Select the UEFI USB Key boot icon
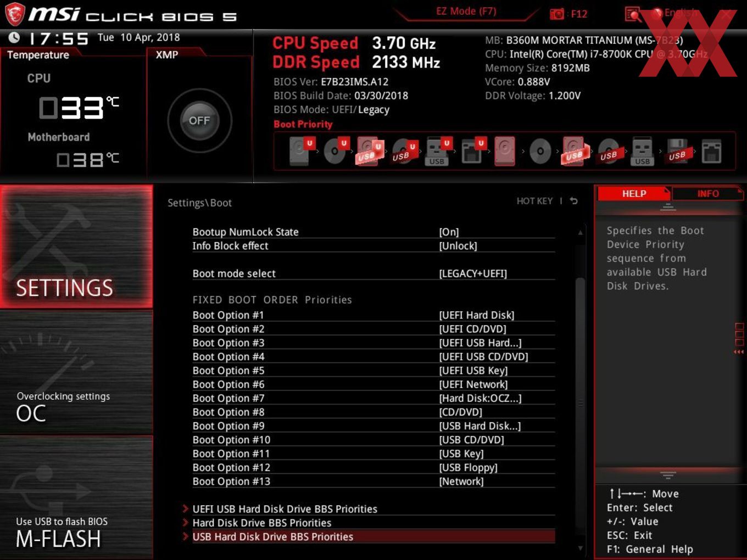747x560 pixels. (x=438, y=151)
